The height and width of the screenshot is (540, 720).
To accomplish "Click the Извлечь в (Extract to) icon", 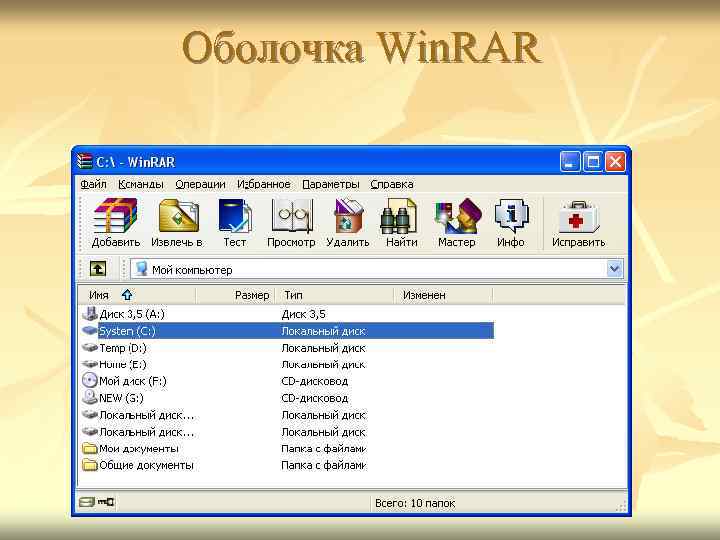I will (x=179, y=215).
